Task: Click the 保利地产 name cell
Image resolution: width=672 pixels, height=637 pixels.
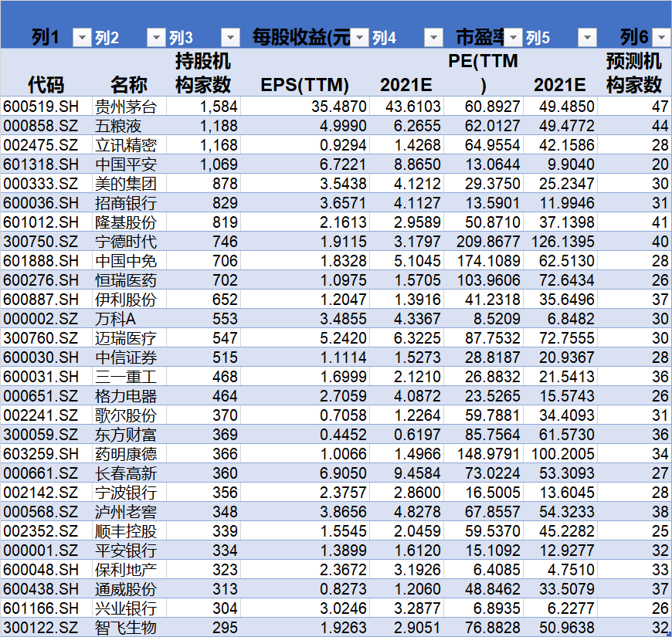Action: tap(129, 569)
